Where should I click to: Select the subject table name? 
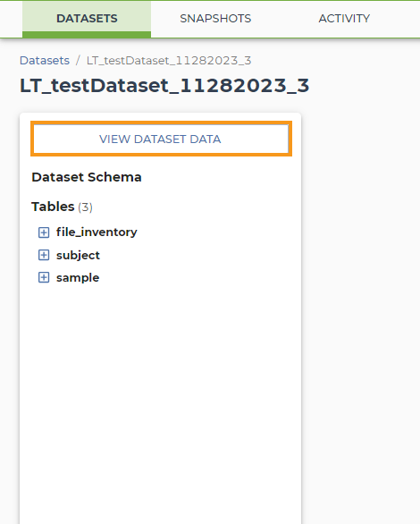point(78,256)
